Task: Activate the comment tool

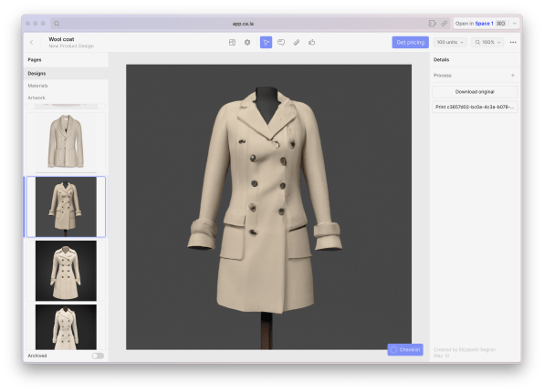Action: point(281,42)
